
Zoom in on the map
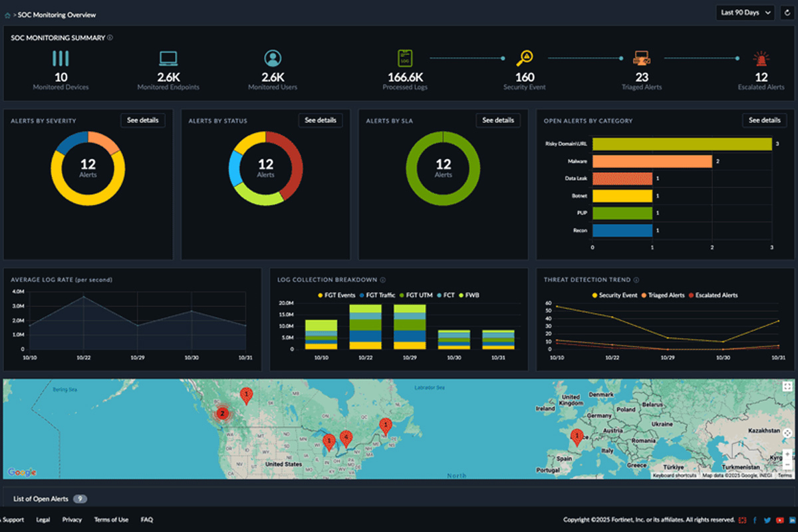[x=787, y=454]
